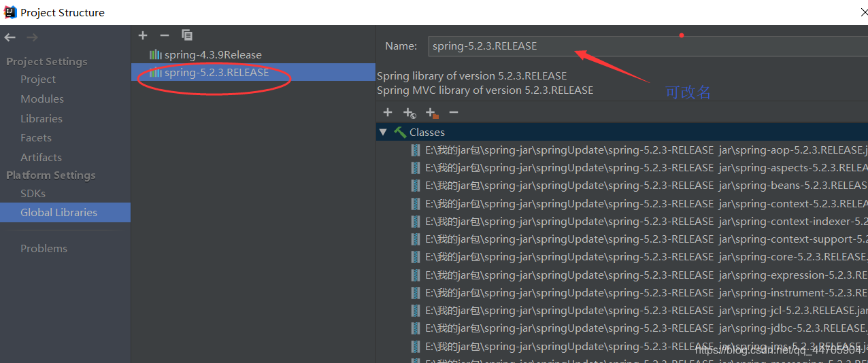Open Modules settings page
868x363 pixels.
[42, 99]
